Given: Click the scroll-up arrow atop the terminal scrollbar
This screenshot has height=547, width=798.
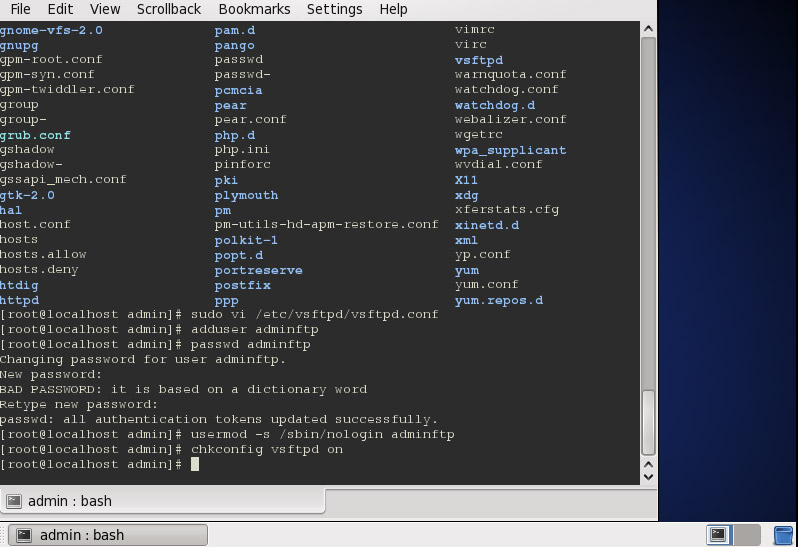Looking at the screenshot, I should pos(648,29).
